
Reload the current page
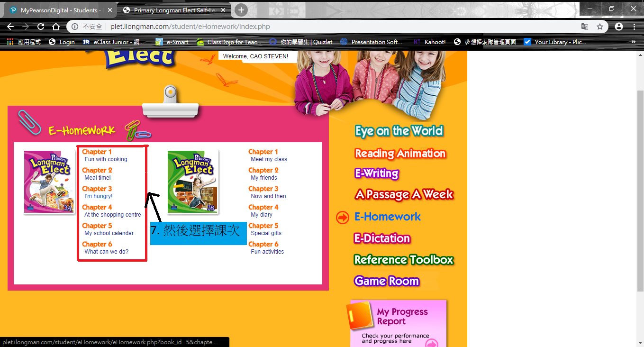pos(41,27)
